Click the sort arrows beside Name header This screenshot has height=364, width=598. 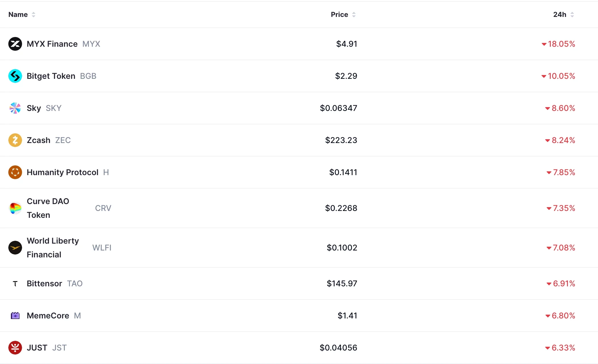34,14
